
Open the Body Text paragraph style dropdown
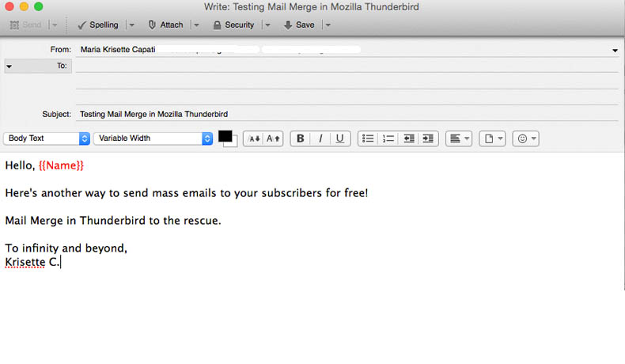tap(47, 138)
